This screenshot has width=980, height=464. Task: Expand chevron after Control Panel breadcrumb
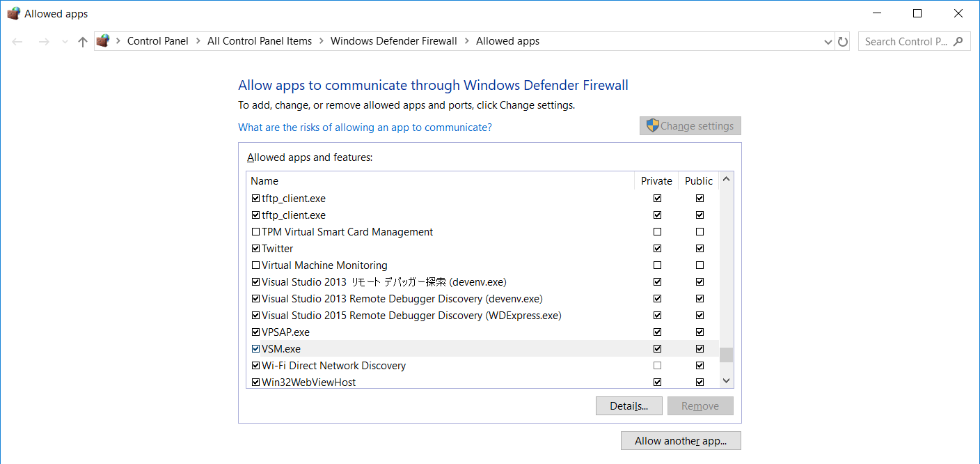pyautogui.click(x=198, y=41)
